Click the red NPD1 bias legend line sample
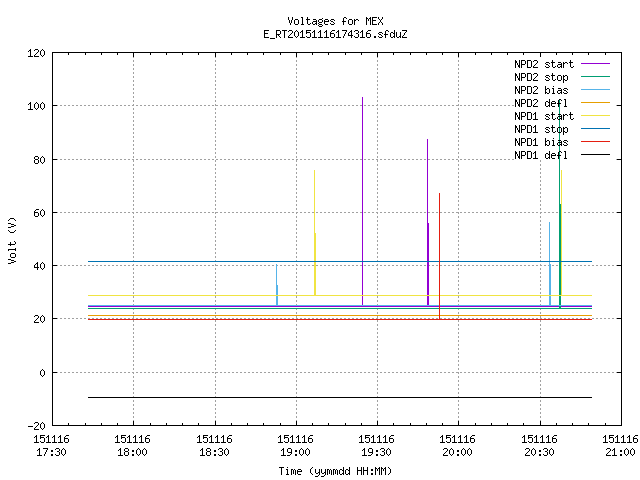This screenshot has height=480, width=640. (x=596, y=142)
